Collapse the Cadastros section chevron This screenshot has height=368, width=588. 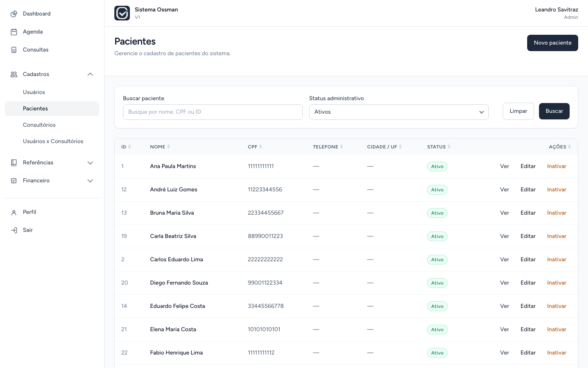[90, 74]
